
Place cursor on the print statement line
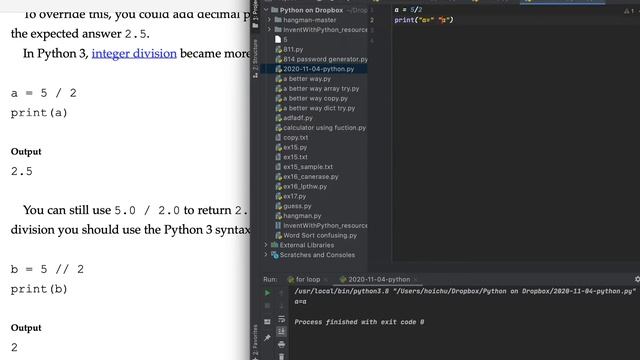click(424, 20)
